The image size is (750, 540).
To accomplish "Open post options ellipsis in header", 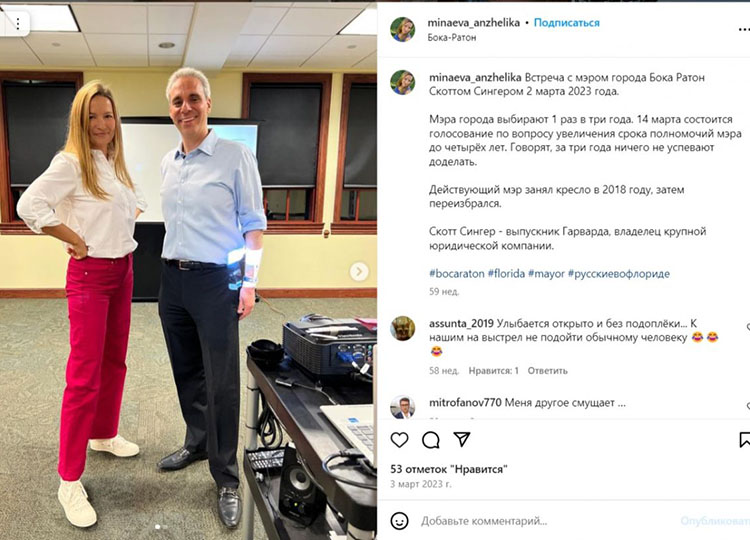I will (744, 30).
